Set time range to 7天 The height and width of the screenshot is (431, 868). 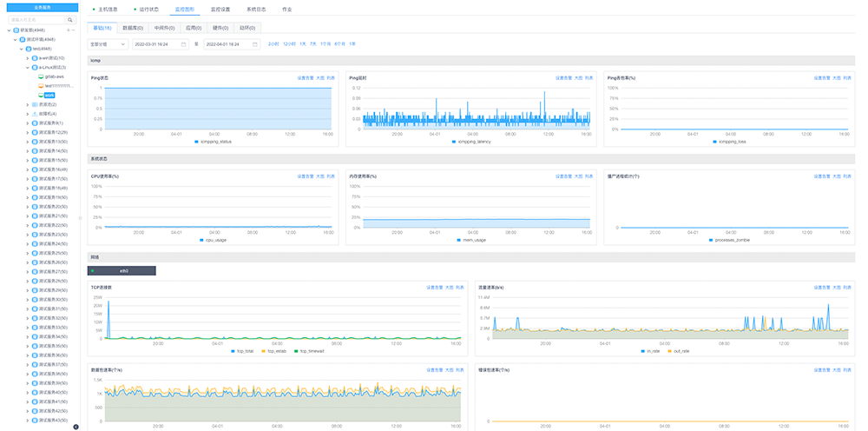click(x=313, y=43)
